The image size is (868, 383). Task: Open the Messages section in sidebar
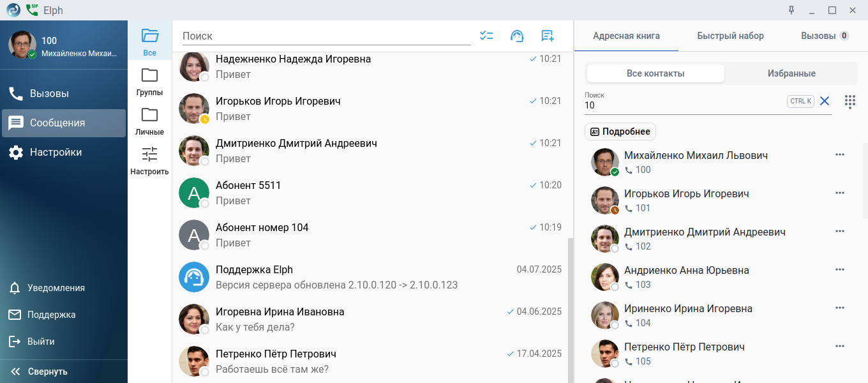[x=64, y=123]
